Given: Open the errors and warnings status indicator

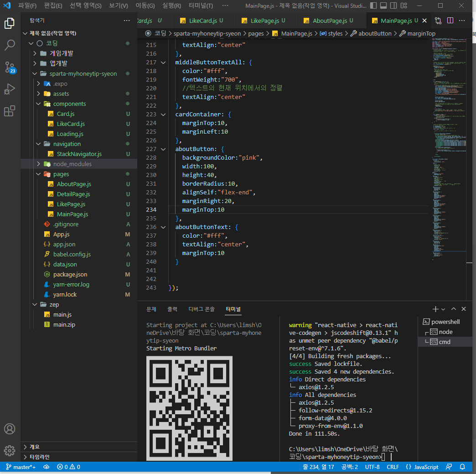Looking at the screenshot, I should pos(68,467).
